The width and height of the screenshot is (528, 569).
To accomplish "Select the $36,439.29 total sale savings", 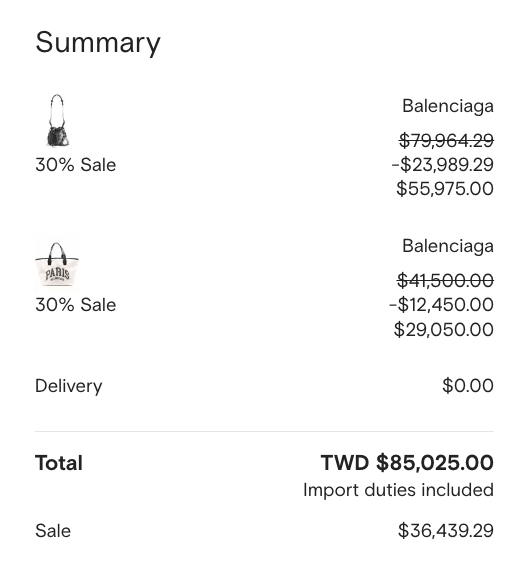I will [x=446, y=531].
